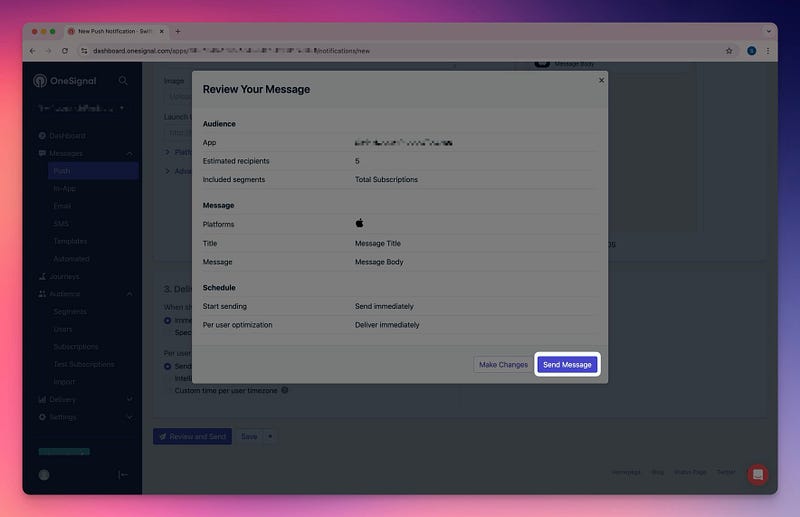Open SMS messages in sidebar
The height and width of the screenshot is (517, 800).
[x=61, y=224]
